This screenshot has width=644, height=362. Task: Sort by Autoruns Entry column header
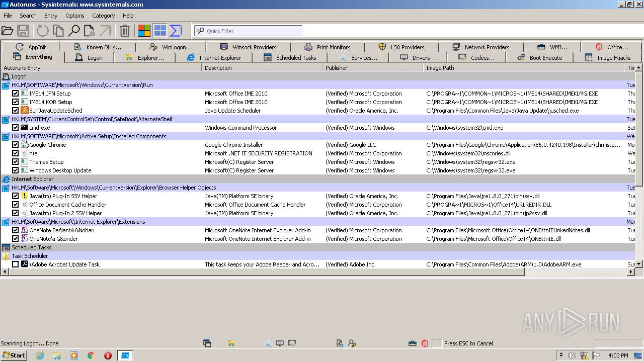pyautogui.click(x=101, y=68)
